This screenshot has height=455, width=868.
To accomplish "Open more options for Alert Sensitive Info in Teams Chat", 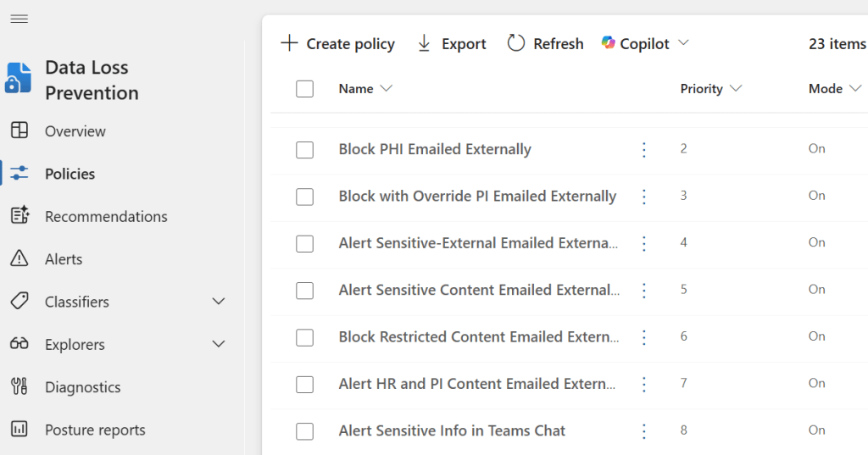I will click(643, 431).
